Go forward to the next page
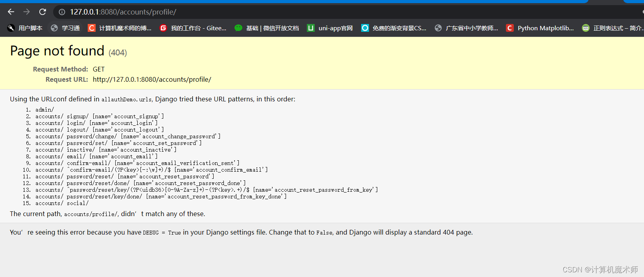The height and width of the screenshot is (277, 644). click(27, 12)
